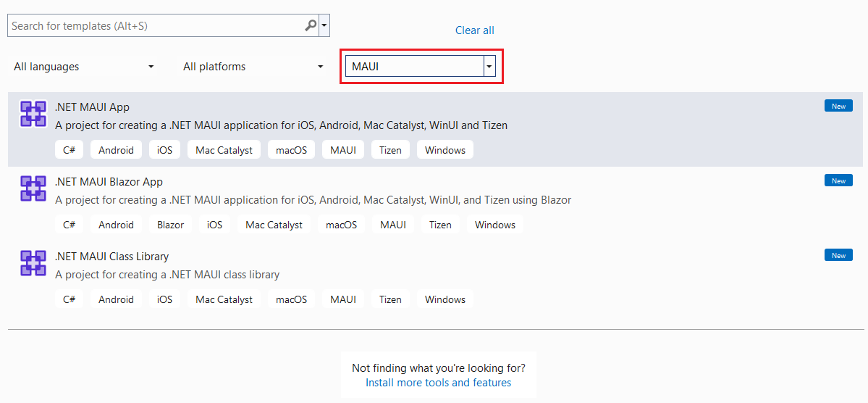Screen dimensions: 868x403
Task: Click the New badge on MAUI Blazor App
Action: (x=838, y=180)
